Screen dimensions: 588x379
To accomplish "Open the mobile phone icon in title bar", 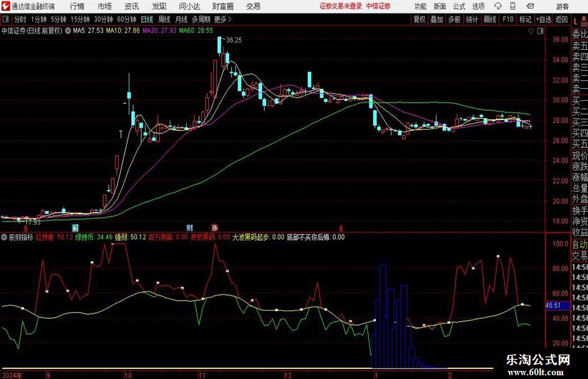I will pos(513,6).
